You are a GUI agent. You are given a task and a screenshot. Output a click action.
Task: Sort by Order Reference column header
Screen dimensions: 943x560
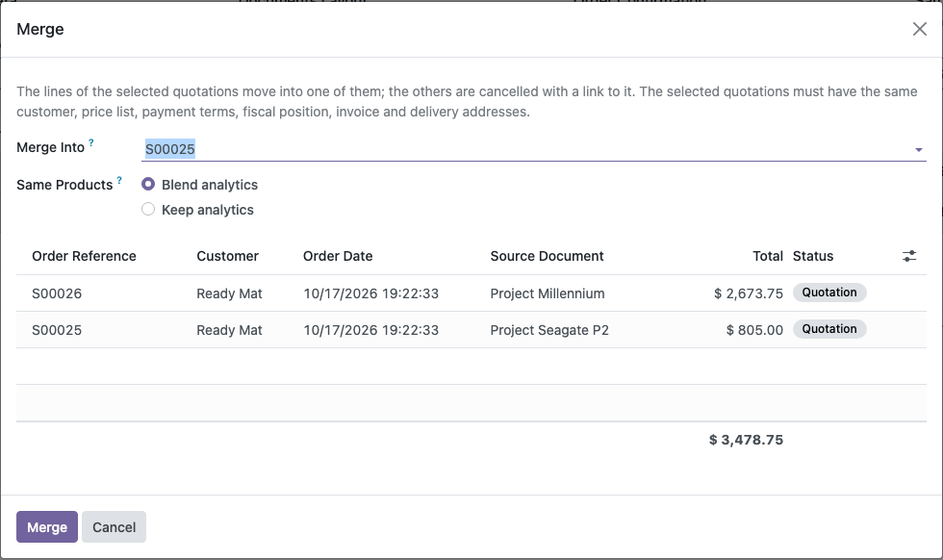pos(85,256)
